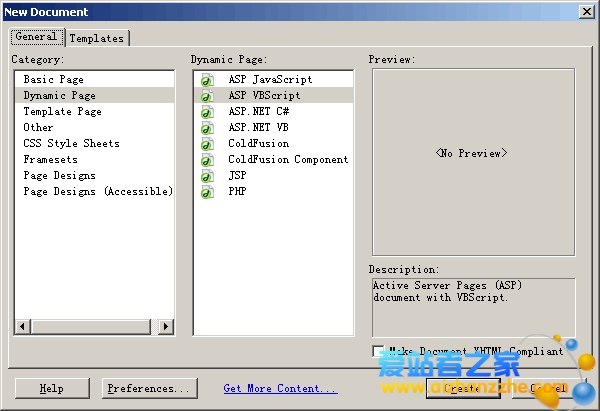
Task: Click the ColdFusion file icon
Action: tap(207, 144)
